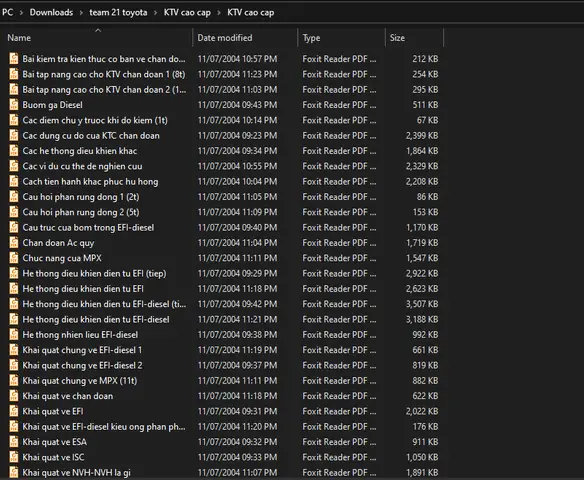The height and width of the screenshot is (480, 584).
Task: Select PDF icon of Cac he thong dieu khien khac
Action: point(14,151)
